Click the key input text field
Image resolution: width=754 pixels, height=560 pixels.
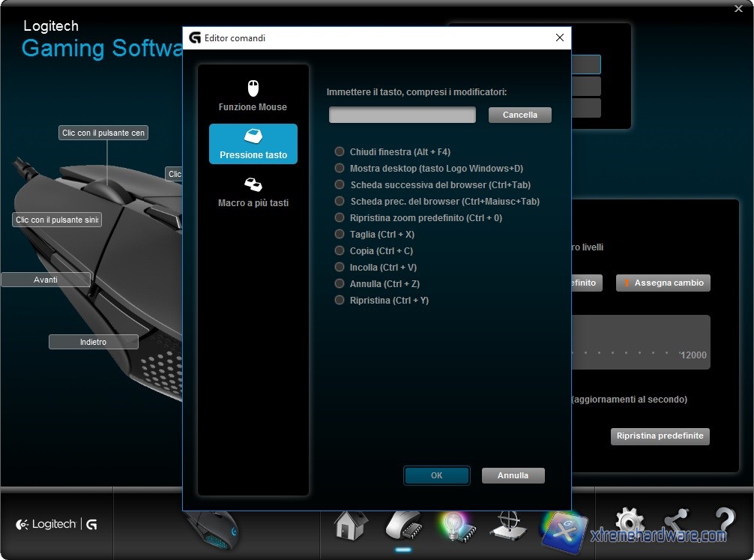point(402,115)
